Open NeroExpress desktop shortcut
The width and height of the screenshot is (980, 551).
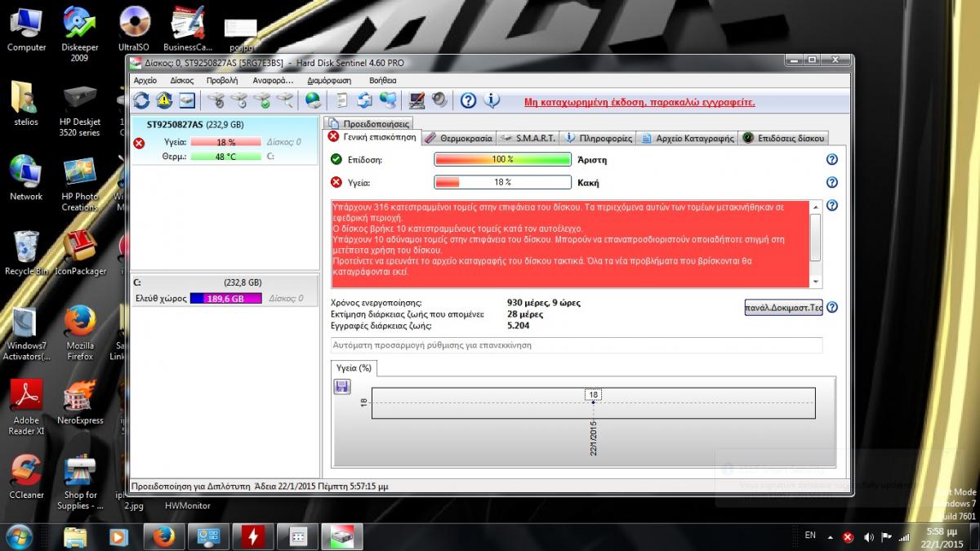point(80,402)
